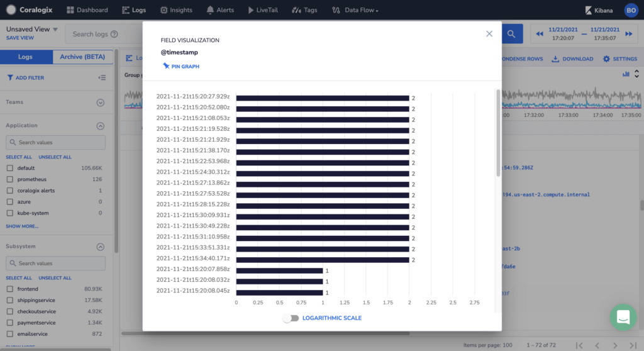Image resolution: width=644 pixels, height=351 pixels.
Task: Show more applications
Action: tap(22, 226)
